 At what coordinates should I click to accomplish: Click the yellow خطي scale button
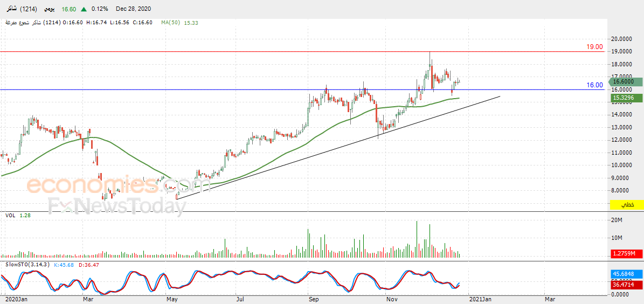627,204
